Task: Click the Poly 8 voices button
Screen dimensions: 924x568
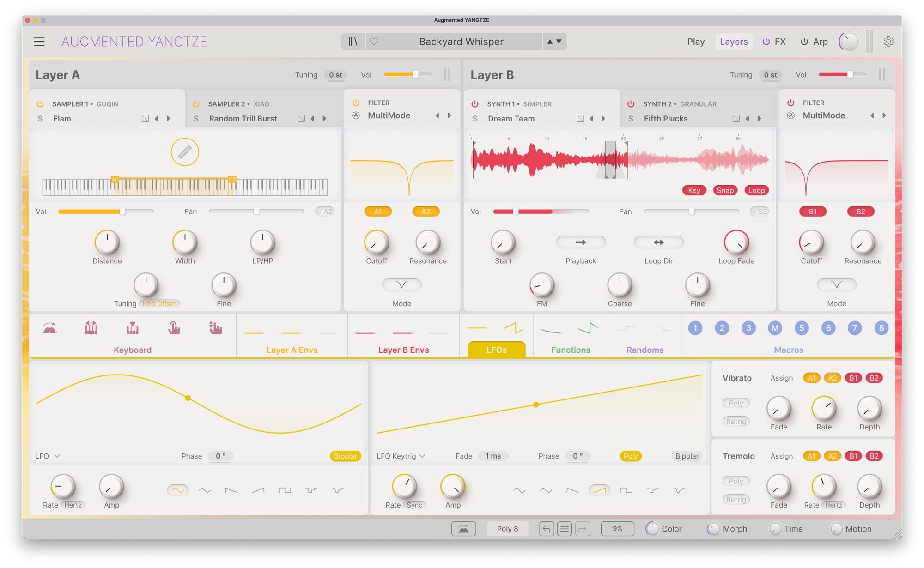Action: click(x=507, y=529)
